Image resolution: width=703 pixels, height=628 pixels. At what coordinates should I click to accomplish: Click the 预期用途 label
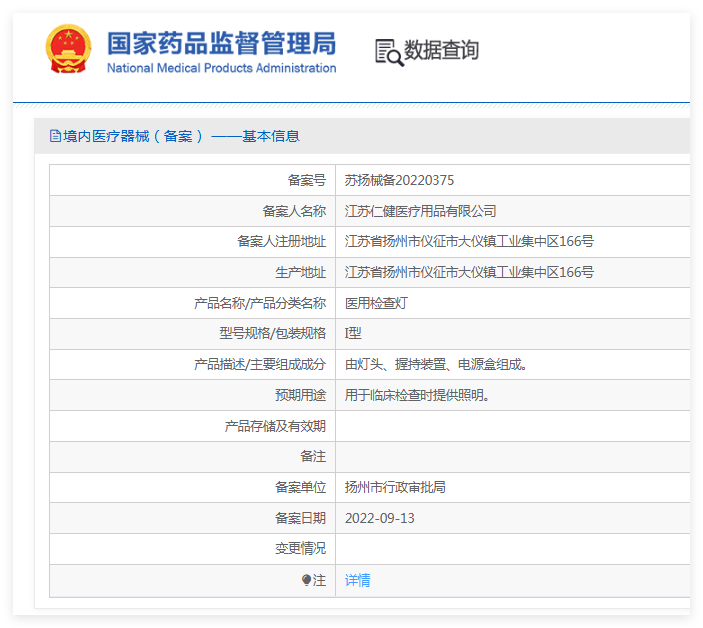tap(300, 395)
